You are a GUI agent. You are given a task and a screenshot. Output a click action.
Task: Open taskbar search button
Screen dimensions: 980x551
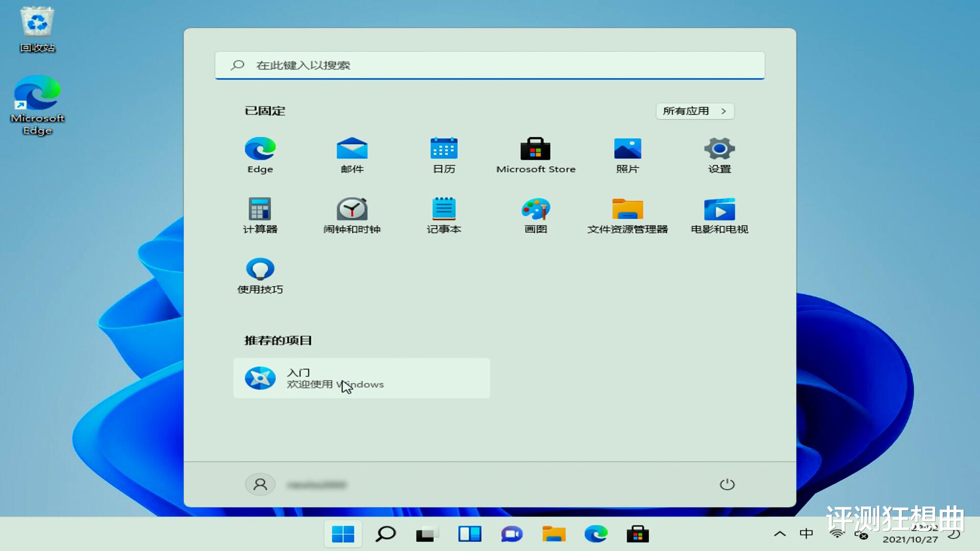coord(386,535)
